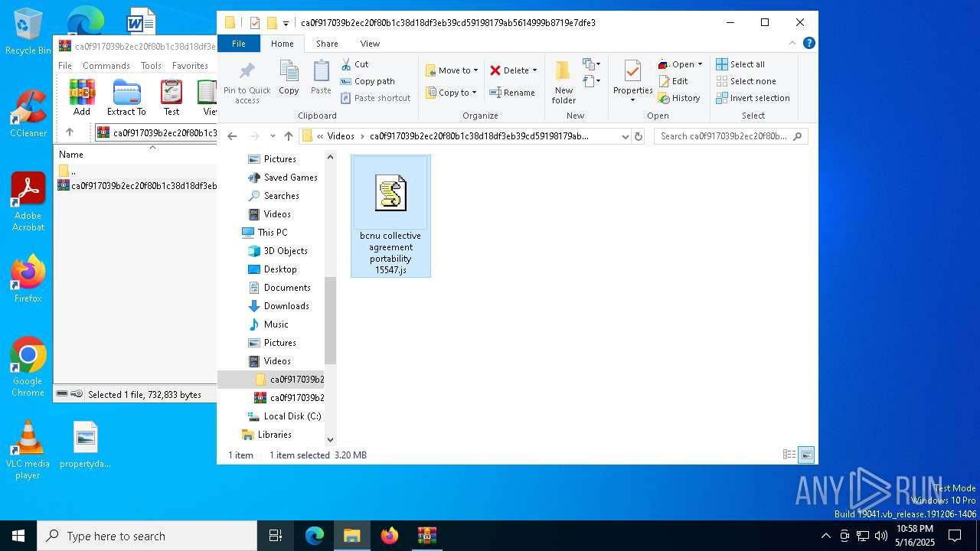Screen dimensions: 980x551
Task: Click the Paste icon in the ribbon
Action: 321,71
